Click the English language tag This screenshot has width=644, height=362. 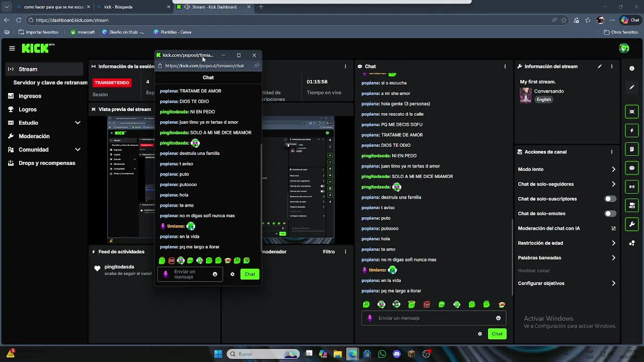point(543,100)
